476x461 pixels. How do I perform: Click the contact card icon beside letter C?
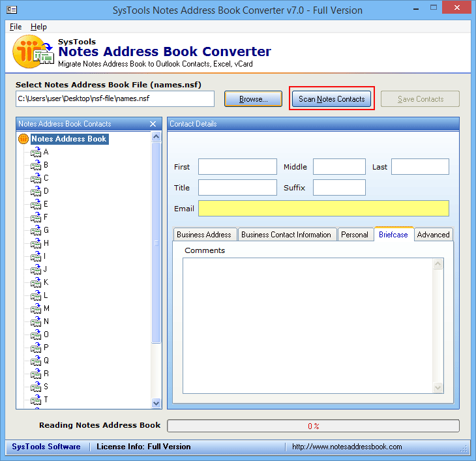36,178
